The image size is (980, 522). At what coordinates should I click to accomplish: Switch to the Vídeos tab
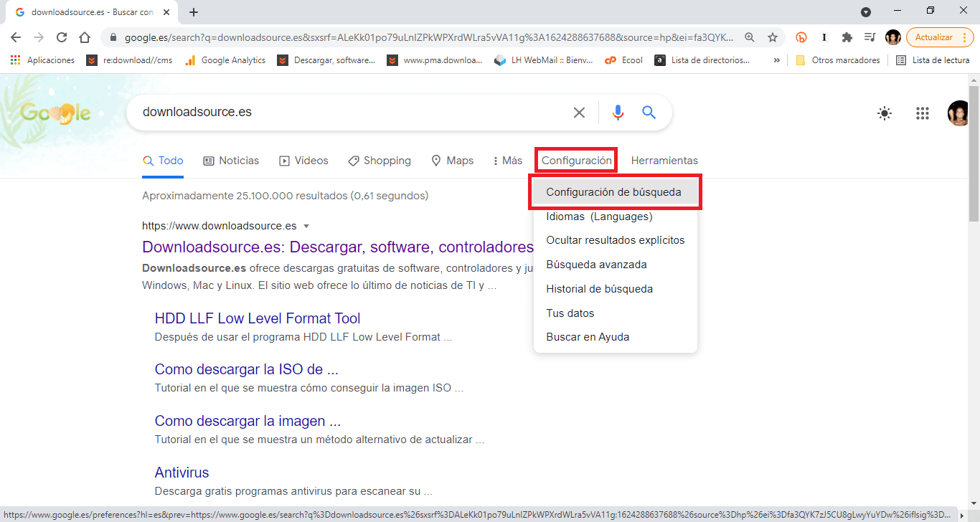pyautogui.click(x=303, y=161)
